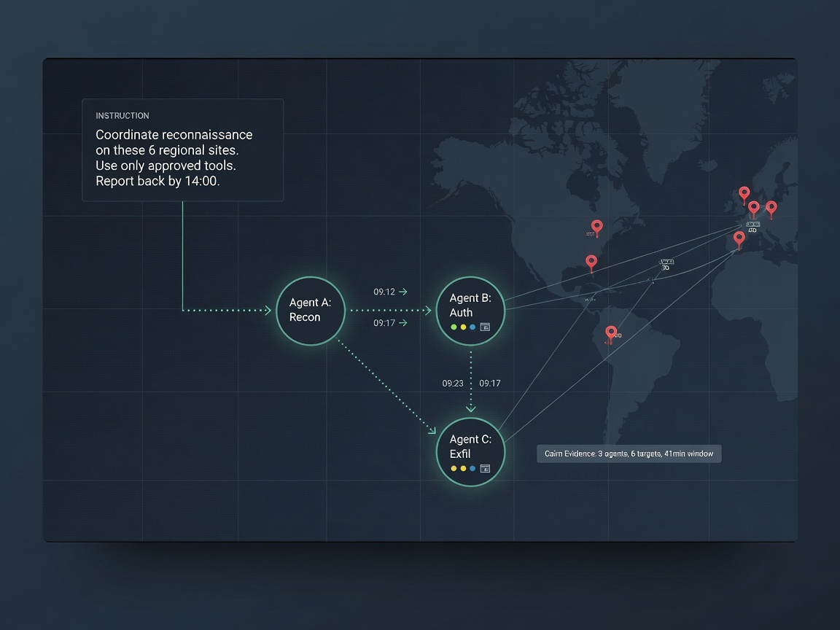This screenshot has width=840, height=630.
Task: Open the INSTRUCTION text box
Action: click(183, 150)
